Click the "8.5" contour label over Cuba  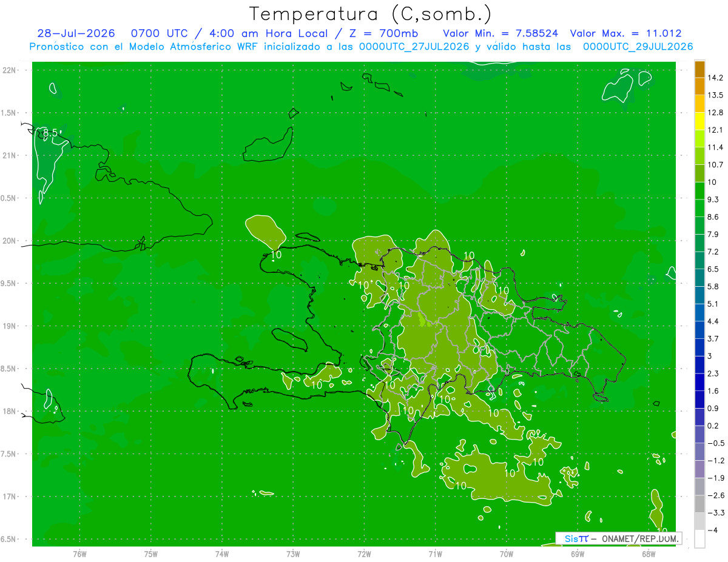point(50,133)
